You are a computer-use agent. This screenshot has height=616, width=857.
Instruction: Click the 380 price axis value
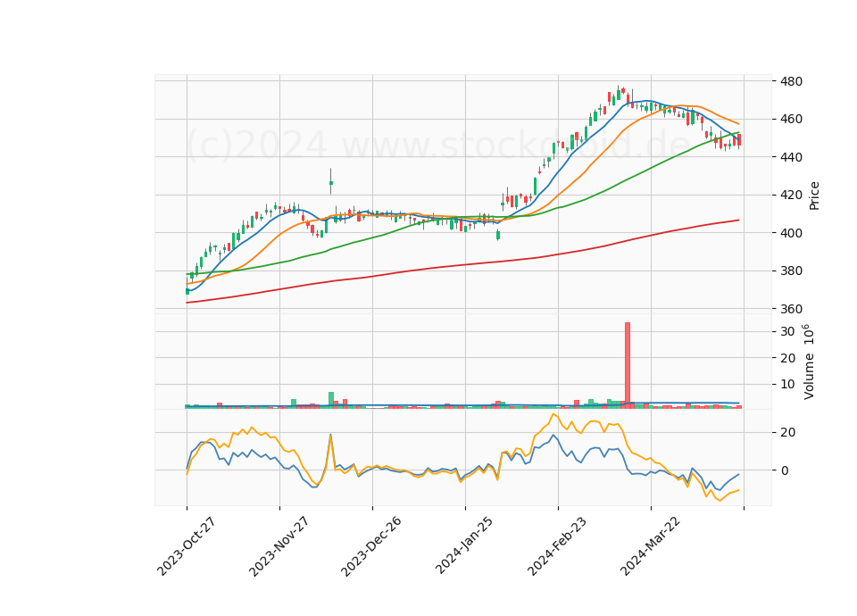coord(791,271)
